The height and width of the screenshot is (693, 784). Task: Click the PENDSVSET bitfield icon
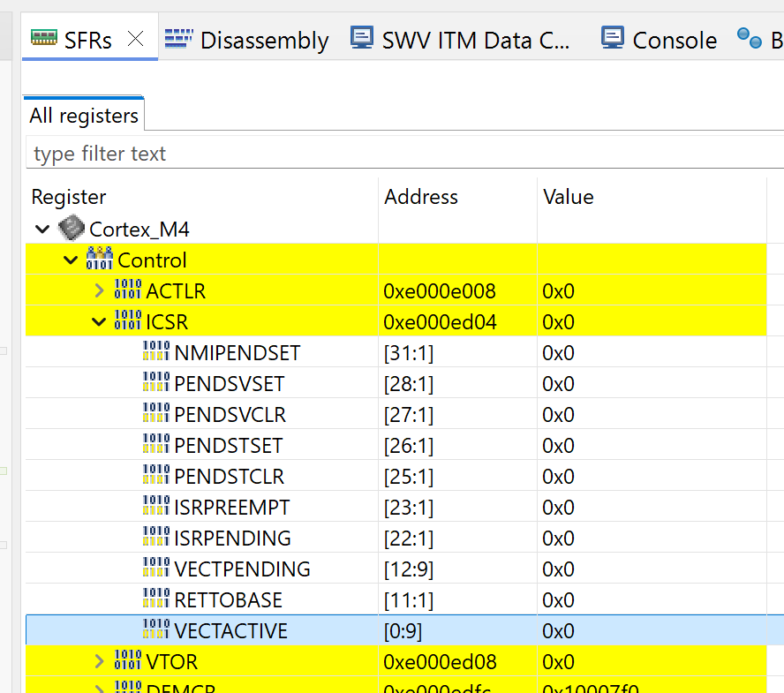pos(156,382)
